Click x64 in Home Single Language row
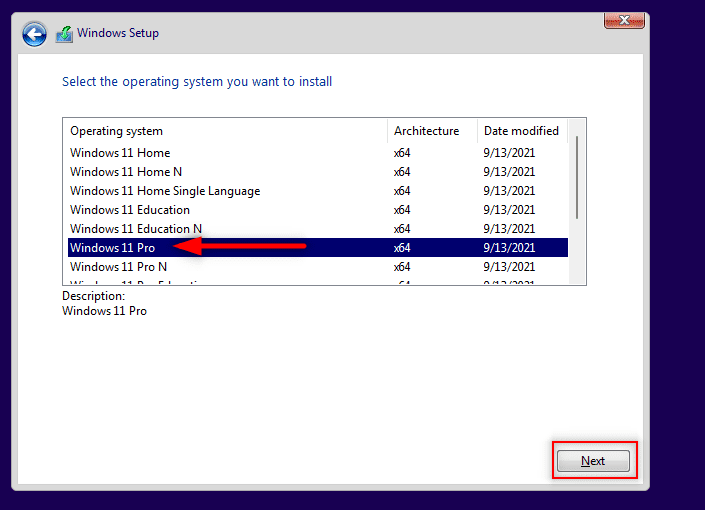Viewport: 705px width, 510px height. pos(402,191)
